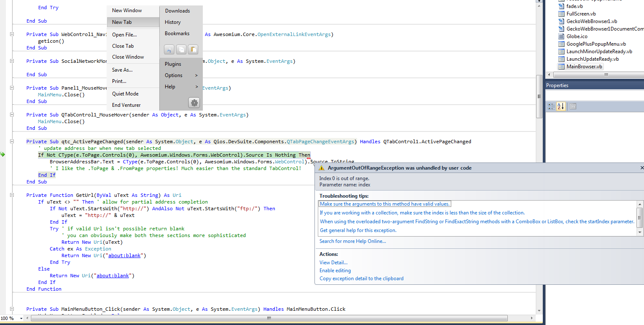Choose Open File... from the menu

(124, 35)
